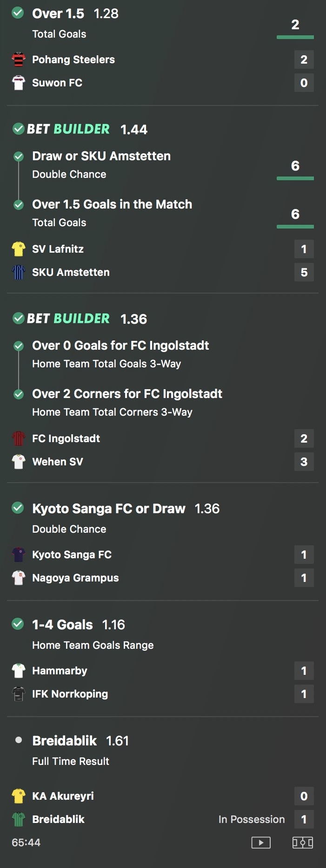The image size is (326, 868).
Task: Open the Breidablik Full Time Result selection
Action: (x=80, y=749)
